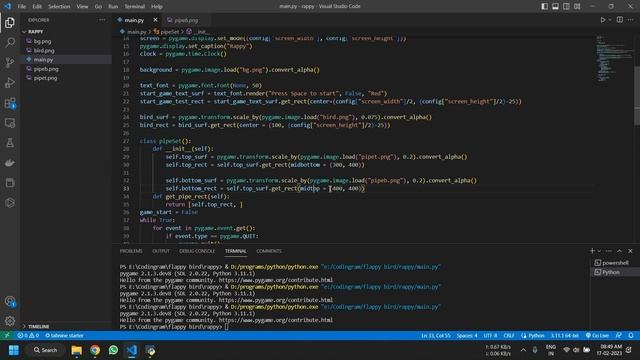
Task: Open Manage settings gear
Action: tap(10, 321)
